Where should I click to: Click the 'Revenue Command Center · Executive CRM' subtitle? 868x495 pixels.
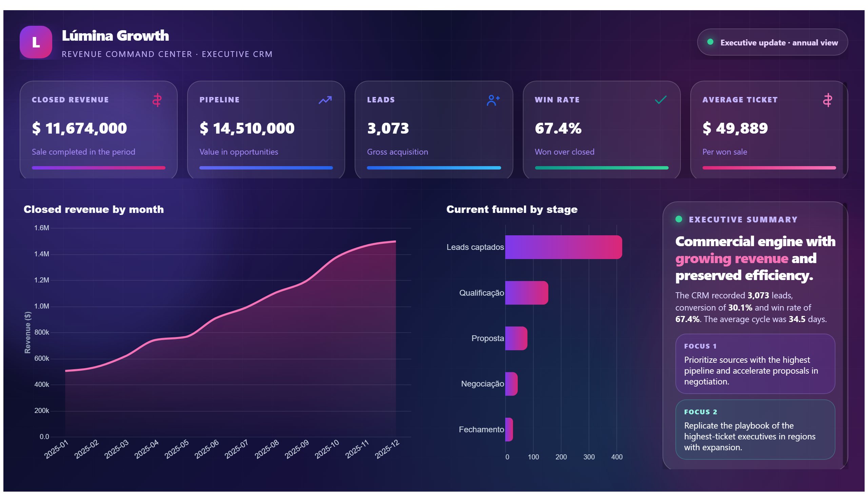167,54
